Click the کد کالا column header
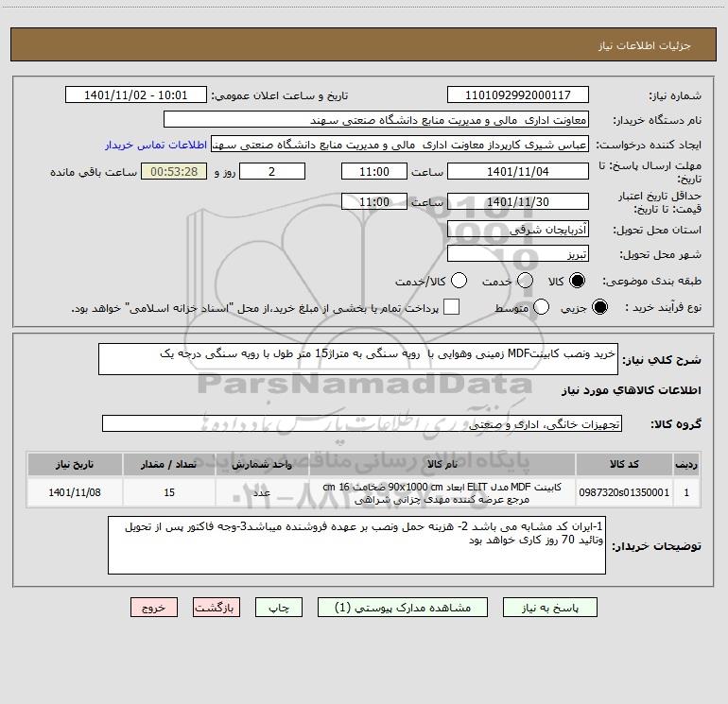The height and width of the screenshot is (704, 728). pos(624,465)
